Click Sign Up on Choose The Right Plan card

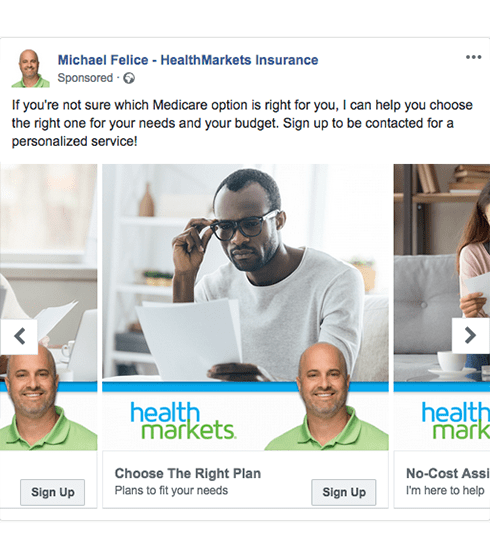point(344,492)
